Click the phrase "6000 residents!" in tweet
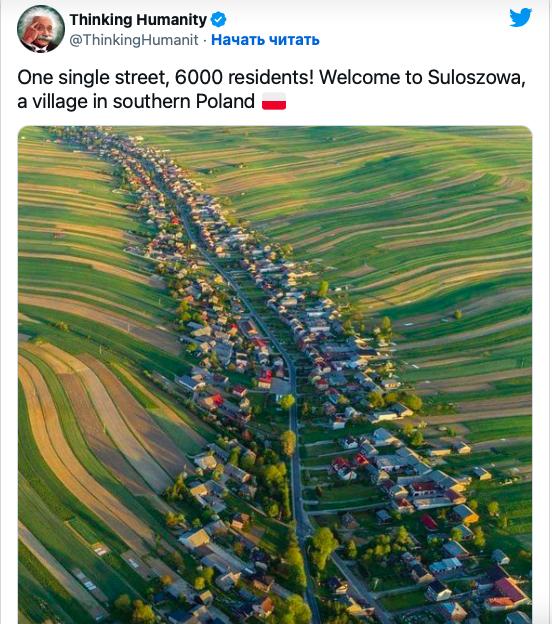The width and height of the screenshot is (552, 624). point(244,77)
